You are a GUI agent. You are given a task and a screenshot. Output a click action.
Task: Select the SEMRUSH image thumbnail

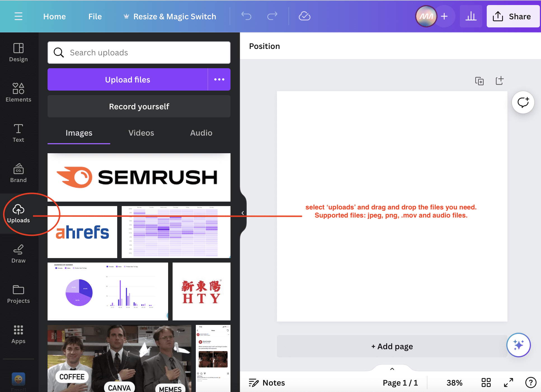[x=139, y=177]
